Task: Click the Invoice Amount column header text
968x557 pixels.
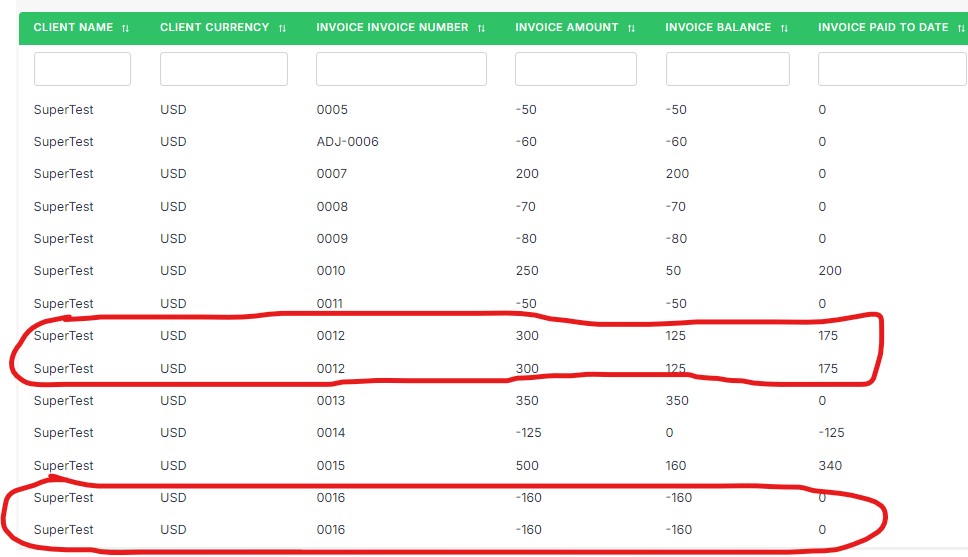Action: 567,27
